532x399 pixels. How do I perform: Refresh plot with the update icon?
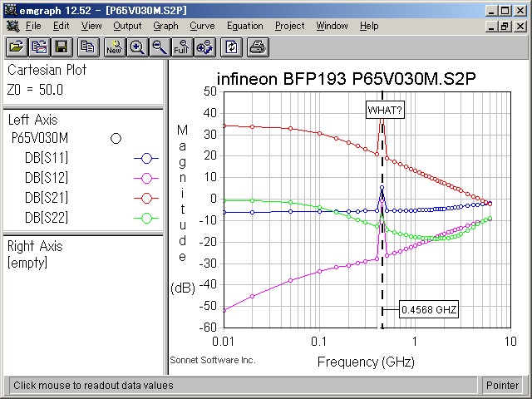click(x=231, y=47)
